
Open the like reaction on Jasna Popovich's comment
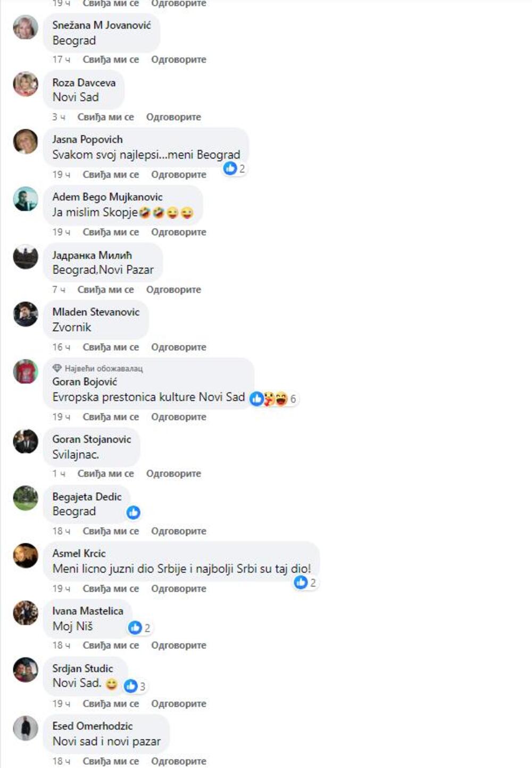point(235,169)
